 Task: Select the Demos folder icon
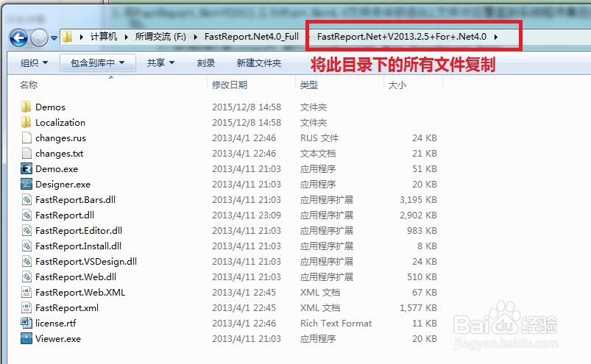point(26,107)
